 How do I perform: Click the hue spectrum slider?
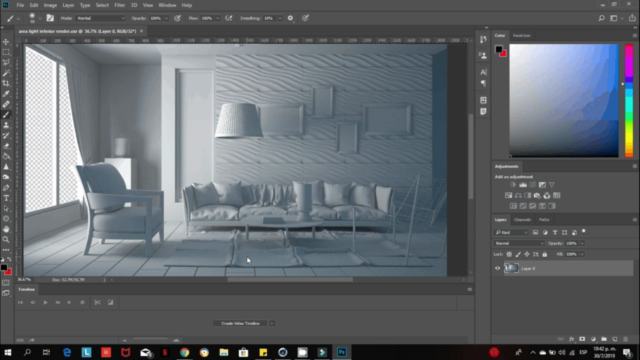coord(629,100)
